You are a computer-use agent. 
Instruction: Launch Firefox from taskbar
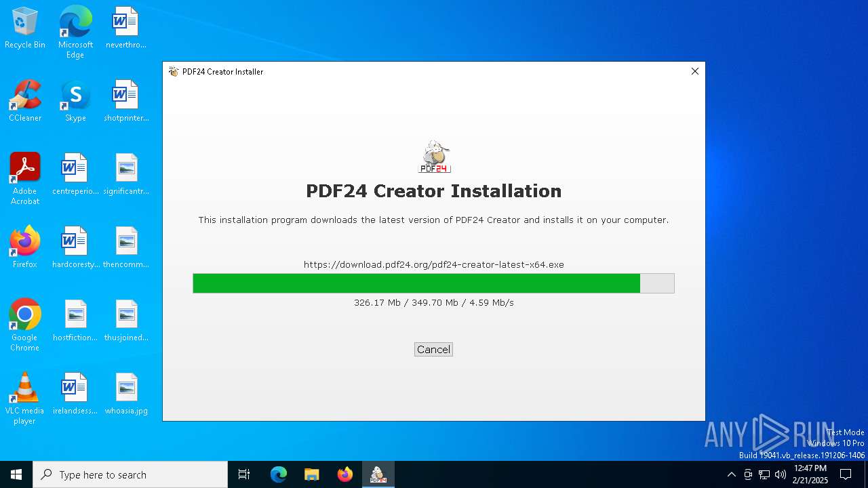coord(345,474)
